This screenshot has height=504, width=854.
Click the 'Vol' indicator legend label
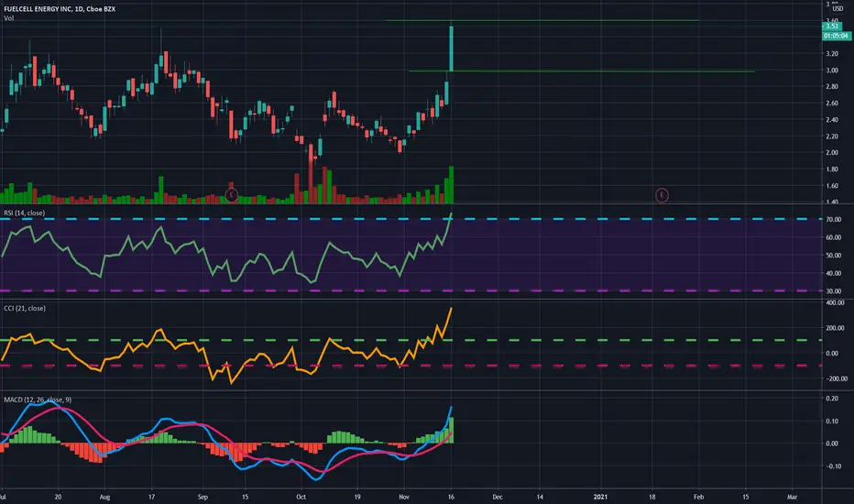coord(9,18)
